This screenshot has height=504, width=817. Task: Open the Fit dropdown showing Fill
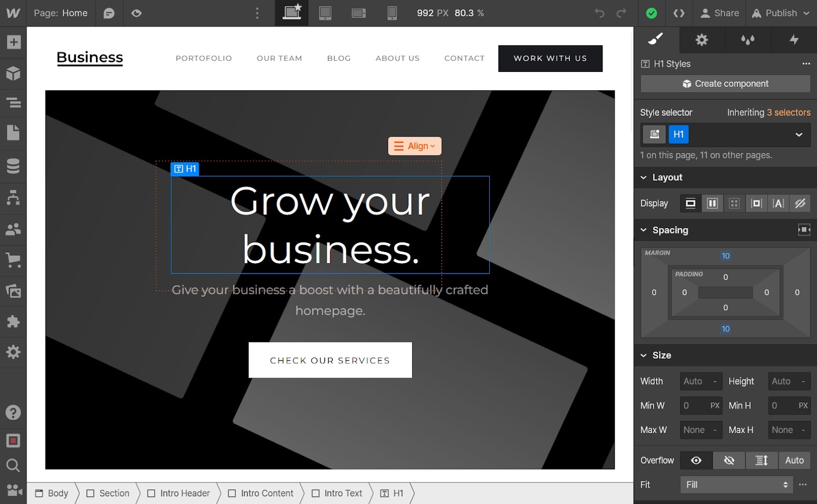point(736,485)
